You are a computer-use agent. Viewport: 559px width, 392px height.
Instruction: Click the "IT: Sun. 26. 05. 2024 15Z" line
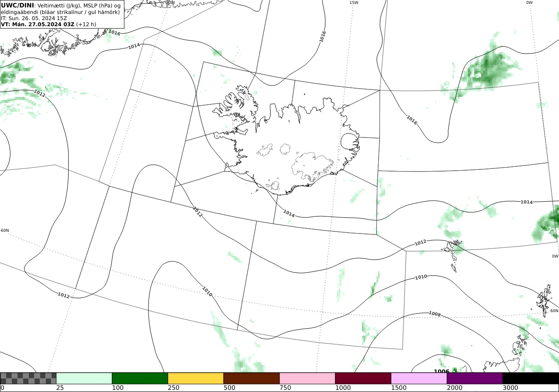34,18
